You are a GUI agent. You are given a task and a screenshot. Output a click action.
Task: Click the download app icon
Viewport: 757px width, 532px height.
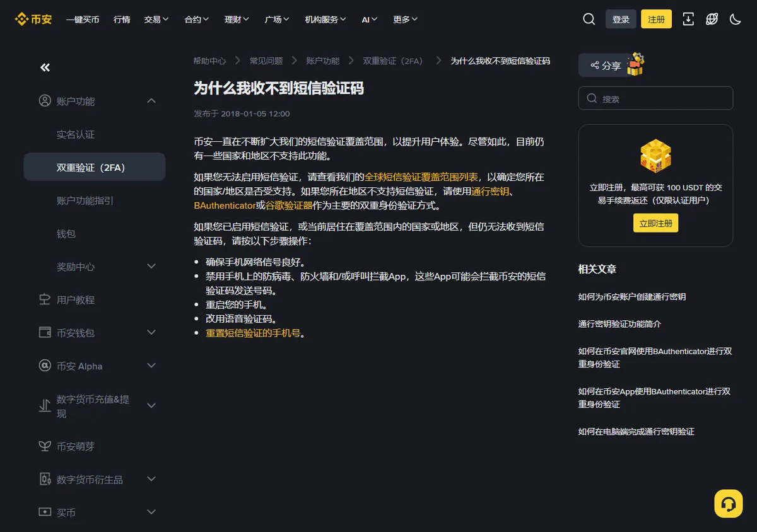688,19
